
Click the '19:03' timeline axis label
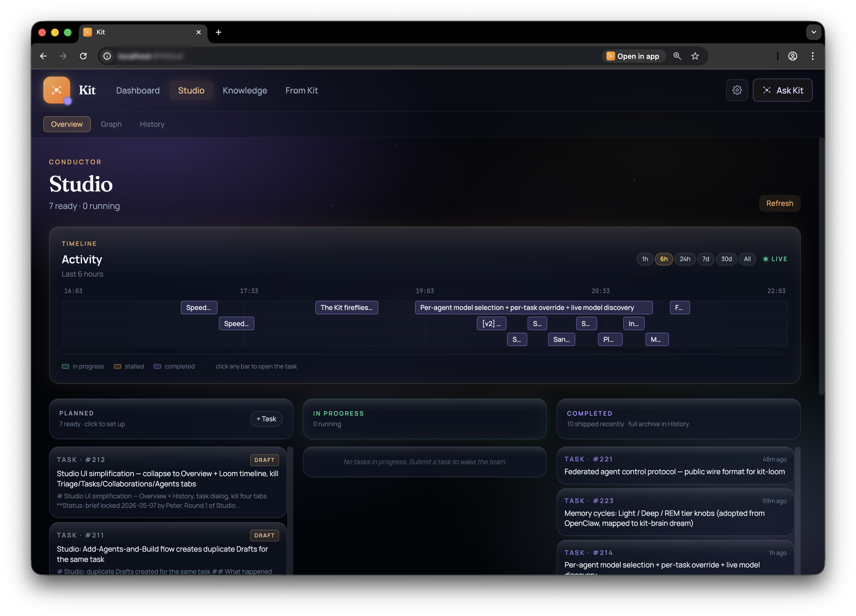click(x=425, y=291)
